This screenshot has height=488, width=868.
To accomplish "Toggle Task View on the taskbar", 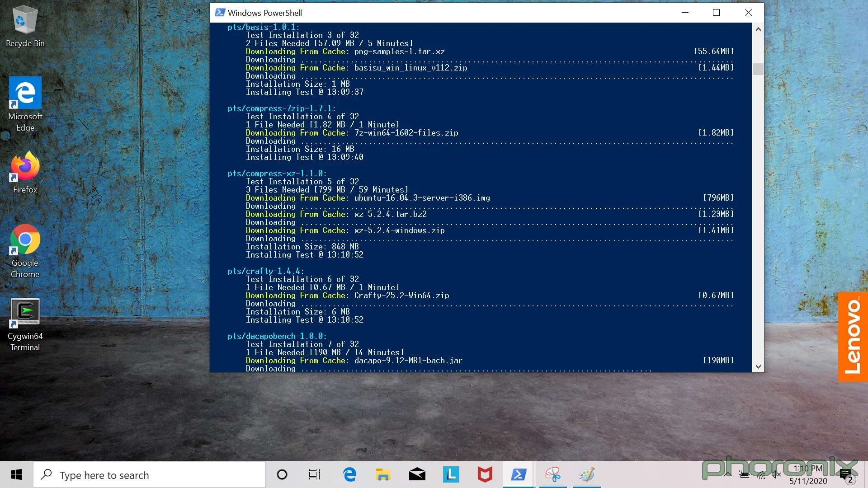I will pyautogui.click(x=315, y=475).
